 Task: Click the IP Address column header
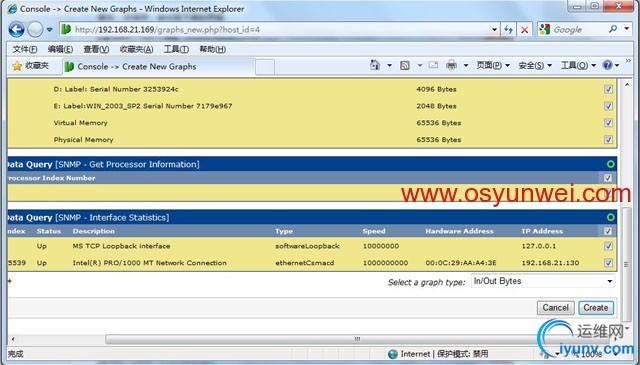coord(542,231)
